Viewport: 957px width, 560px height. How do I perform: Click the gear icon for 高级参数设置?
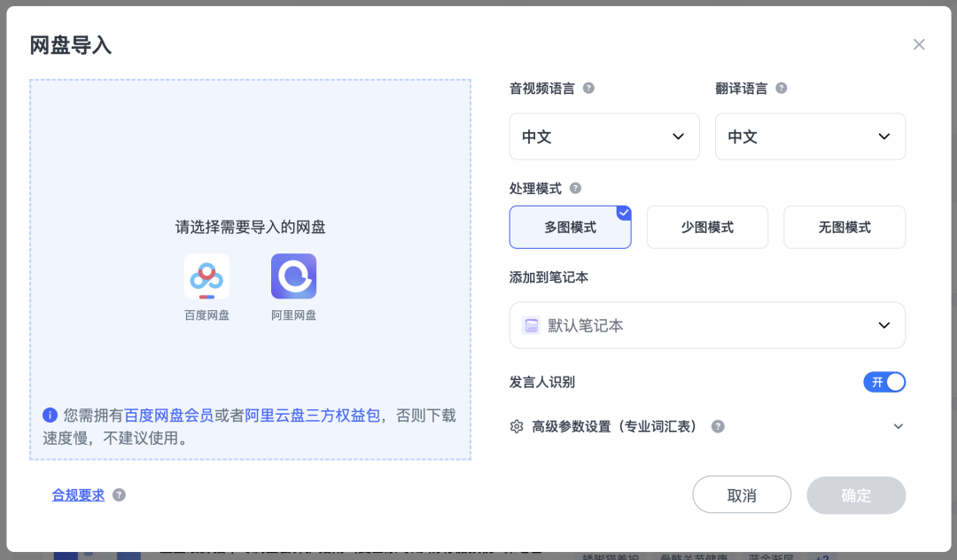click(517, 426)
